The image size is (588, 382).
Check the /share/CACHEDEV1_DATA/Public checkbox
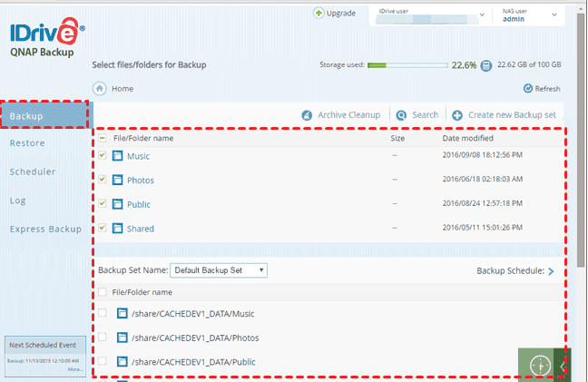102,361
